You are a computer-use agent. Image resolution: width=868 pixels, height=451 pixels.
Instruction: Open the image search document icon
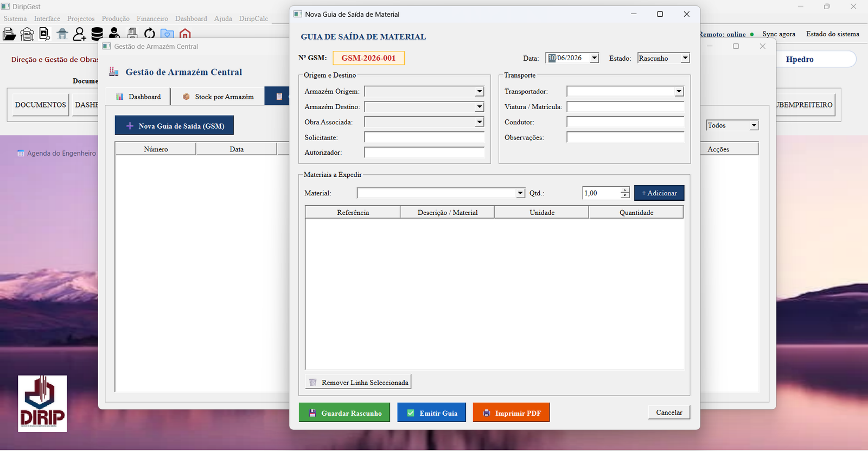tap(44, 34)
